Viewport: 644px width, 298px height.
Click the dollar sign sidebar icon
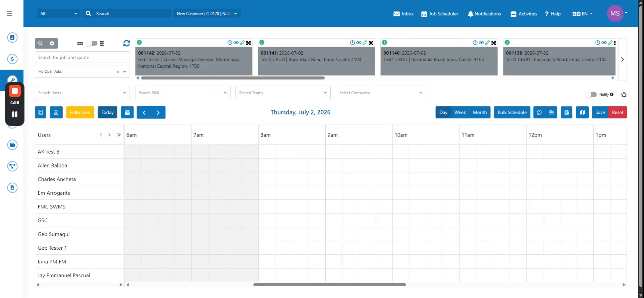pyautogui.click(x=12, y=59)
